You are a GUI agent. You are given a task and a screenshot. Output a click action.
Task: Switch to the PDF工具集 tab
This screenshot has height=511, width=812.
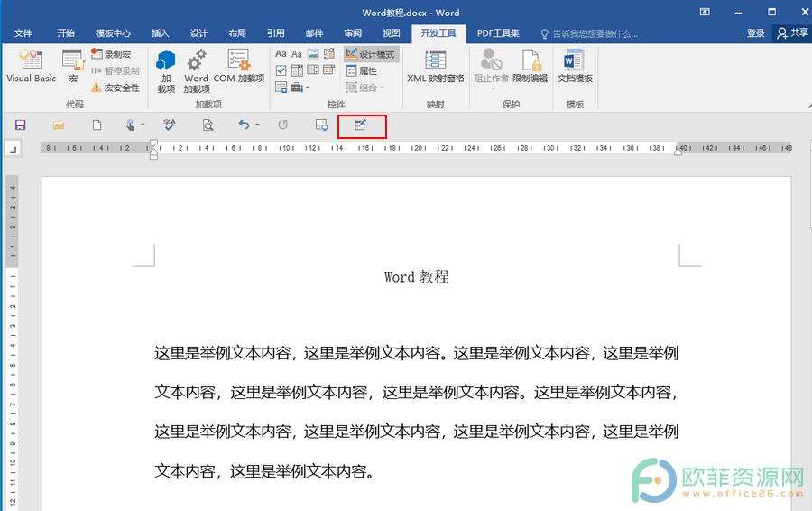click(x=498, y=33)
